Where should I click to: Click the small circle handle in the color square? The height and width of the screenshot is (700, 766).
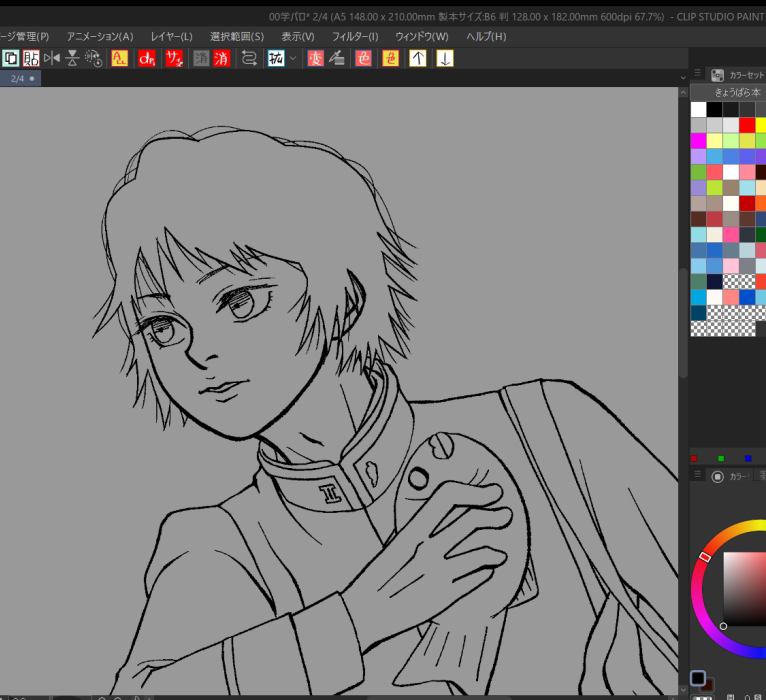[x=723, y=626]
